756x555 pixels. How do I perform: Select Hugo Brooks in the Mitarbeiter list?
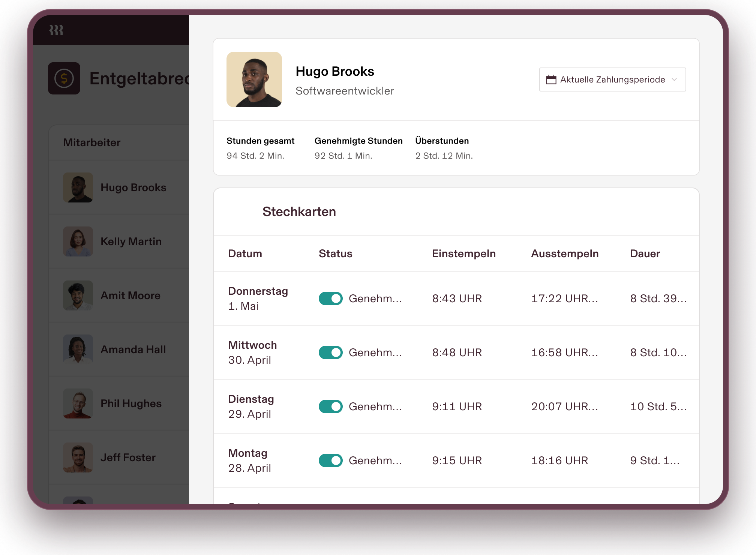click(133, 187)
